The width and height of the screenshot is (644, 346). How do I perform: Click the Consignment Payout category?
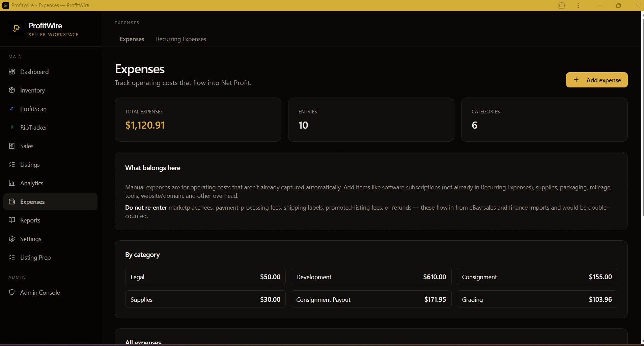tap(371, 299)
